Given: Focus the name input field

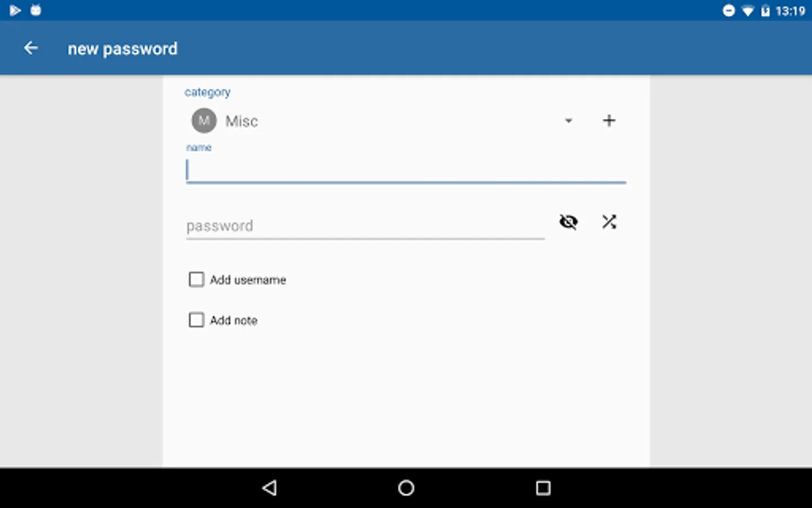Looking at the screenshot, I should [406, 170].
